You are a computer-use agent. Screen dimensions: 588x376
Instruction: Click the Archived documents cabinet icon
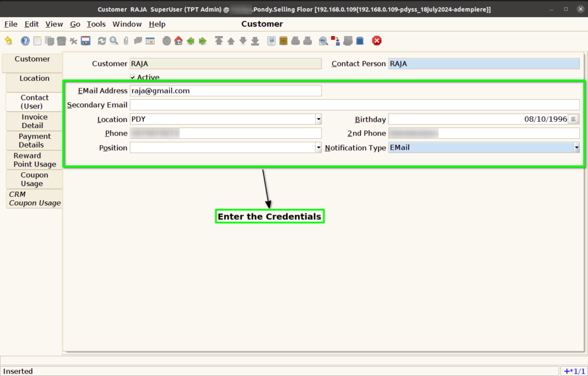point(284,41)
